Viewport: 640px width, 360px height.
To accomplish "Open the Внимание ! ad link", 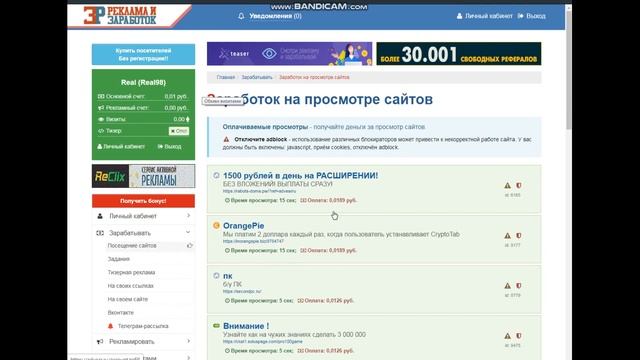I will click(x=246, y=326).
